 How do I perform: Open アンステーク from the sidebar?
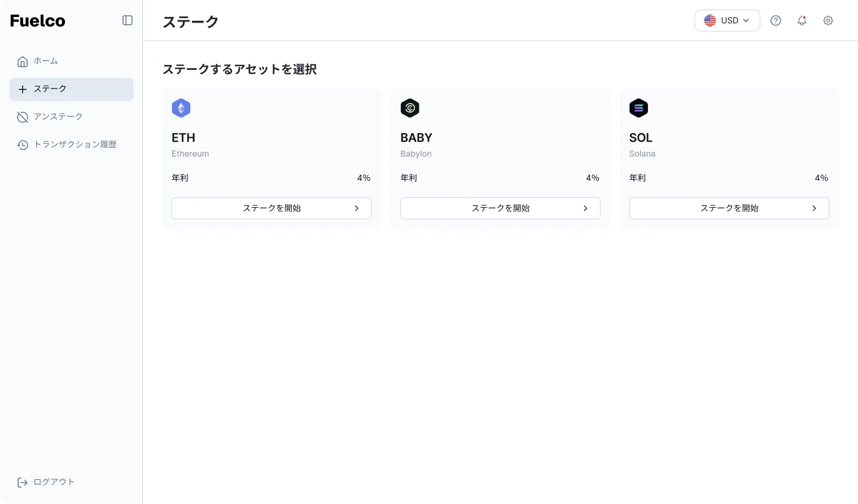click(x=58, y=116)
